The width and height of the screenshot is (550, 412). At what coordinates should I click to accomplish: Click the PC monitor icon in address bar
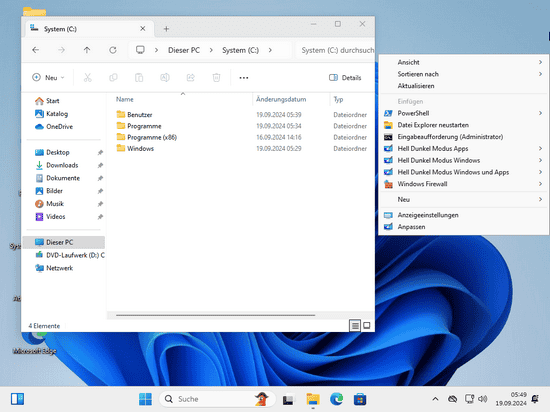140,50
